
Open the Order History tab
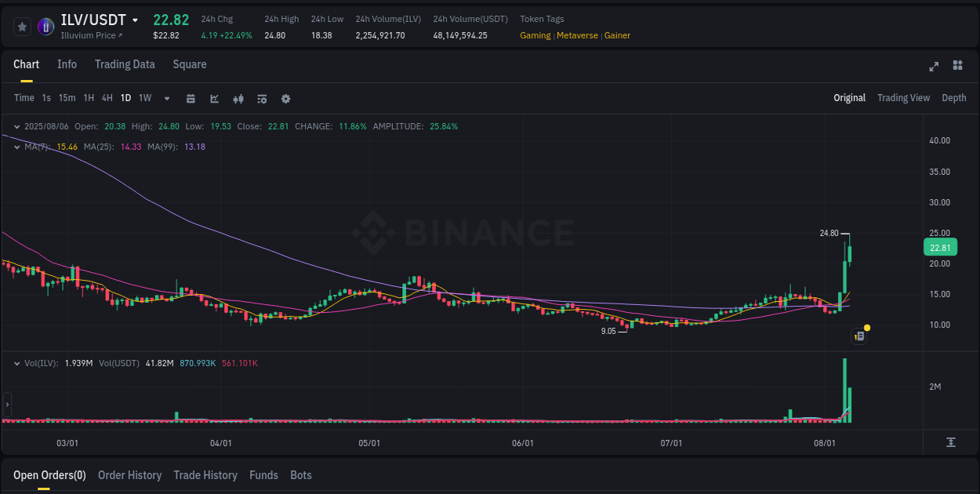point(130,475)
